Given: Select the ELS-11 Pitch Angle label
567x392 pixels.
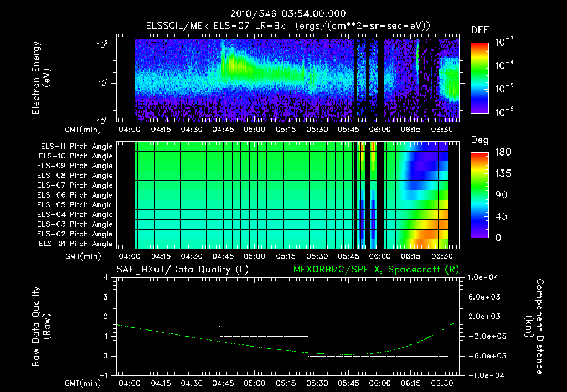Looking at the screenshot, I should [76, 147].
